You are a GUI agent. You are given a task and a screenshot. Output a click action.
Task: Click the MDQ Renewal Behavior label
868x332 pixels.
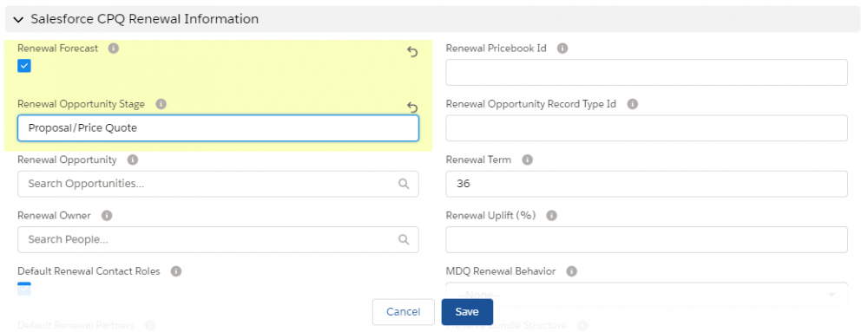pos(501,271)
